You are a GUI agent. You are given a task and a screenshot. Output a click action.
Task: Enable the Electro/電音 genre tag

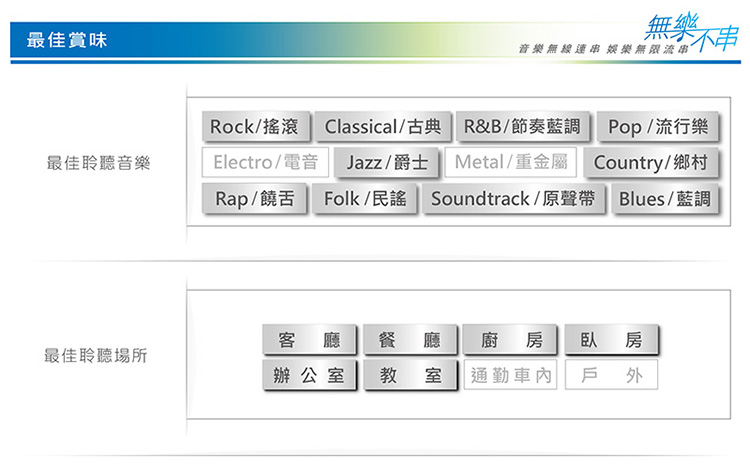point(265,162)
